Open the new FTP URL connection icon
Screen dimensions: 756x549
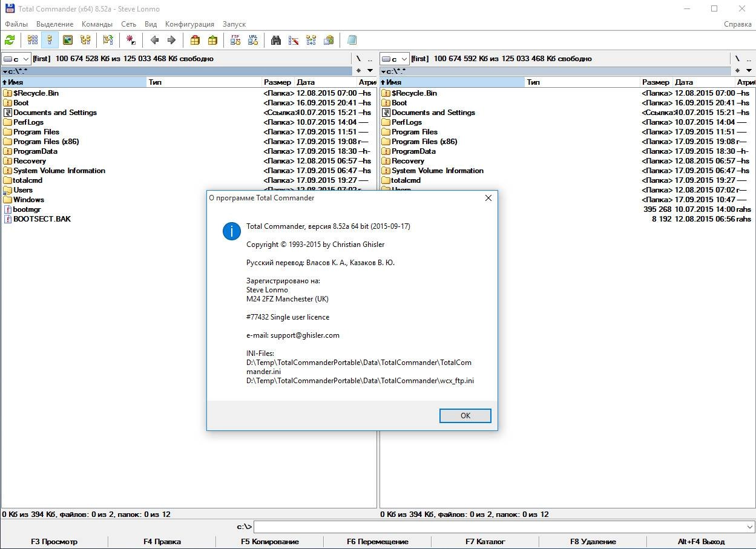click(x=253, y=40)
